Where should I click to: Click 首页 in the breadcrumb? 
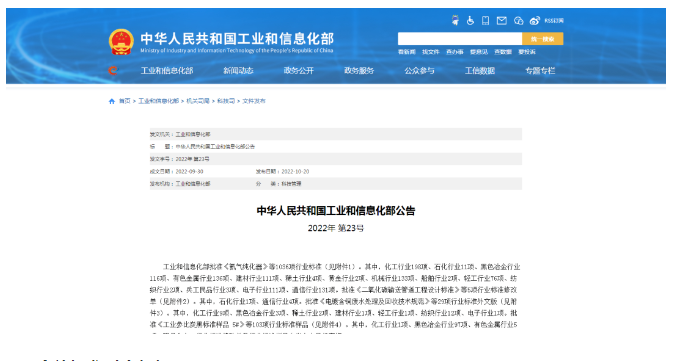pyautogui.click(x=125, y=101)
